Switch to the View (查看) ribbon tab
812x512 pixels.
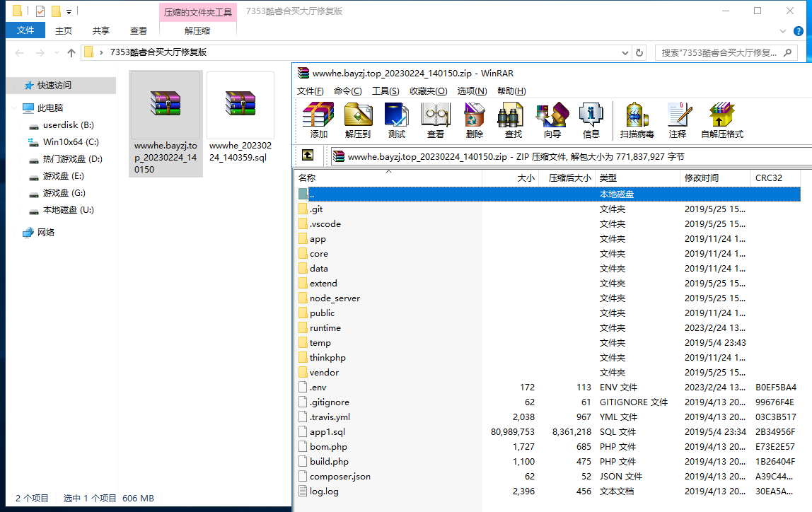tap(139, 30)
